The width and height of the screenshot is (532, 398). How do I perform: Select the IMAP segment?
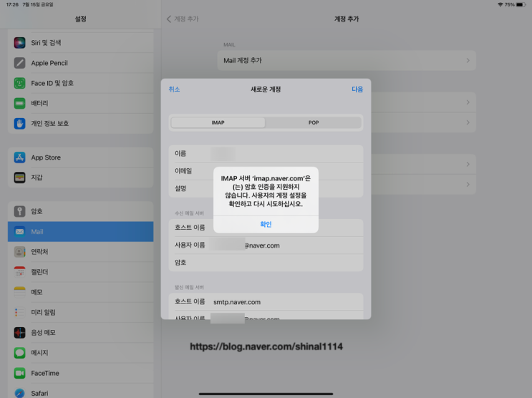point(218,122)
